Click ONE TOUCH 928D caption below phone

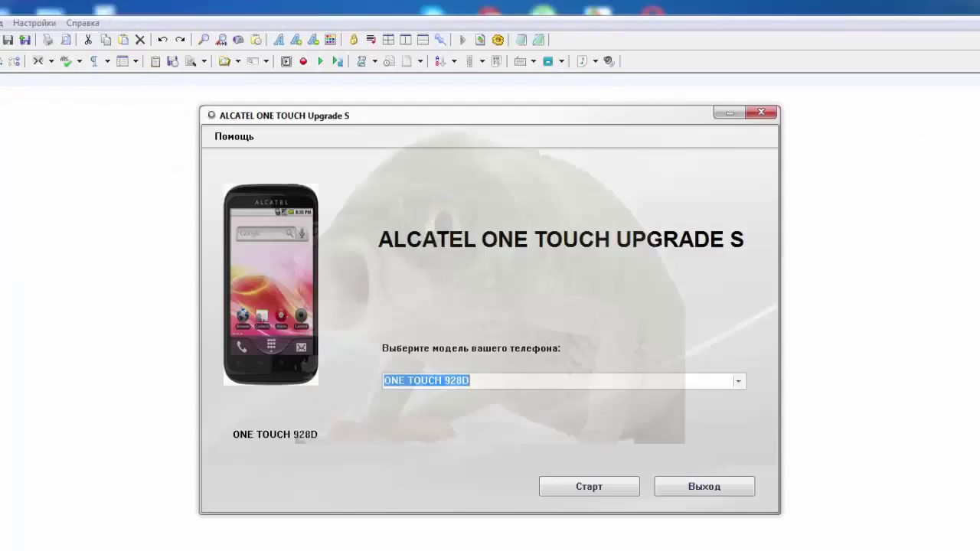point(275,434)
